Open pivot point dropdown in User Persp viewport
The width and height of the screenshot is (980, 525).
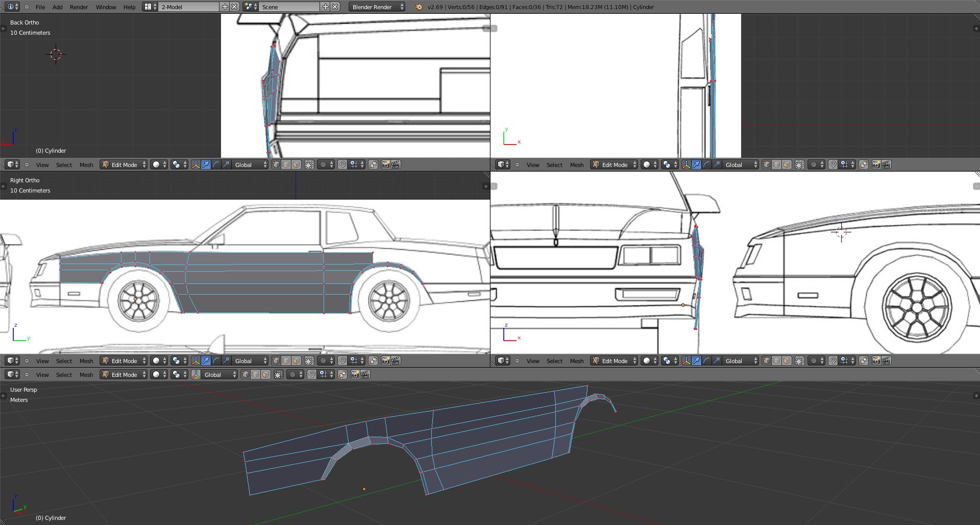[179, 374]
